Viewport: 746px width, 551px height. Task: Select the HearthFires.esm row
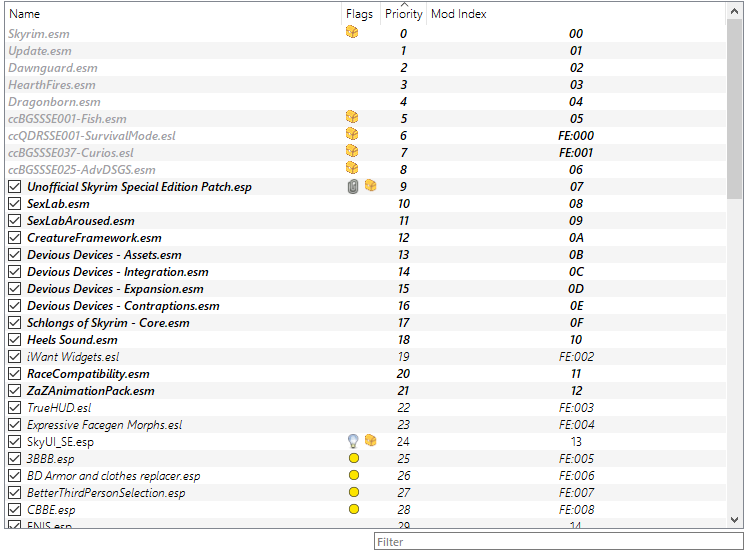pyautogui.click(x=365, y=85)
